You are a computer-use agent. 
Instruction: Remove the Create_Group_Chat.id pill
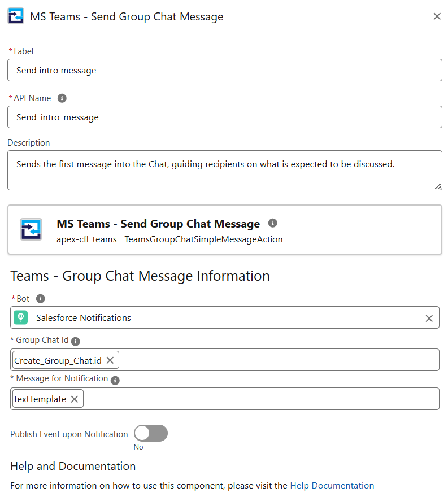coord(110,360)
